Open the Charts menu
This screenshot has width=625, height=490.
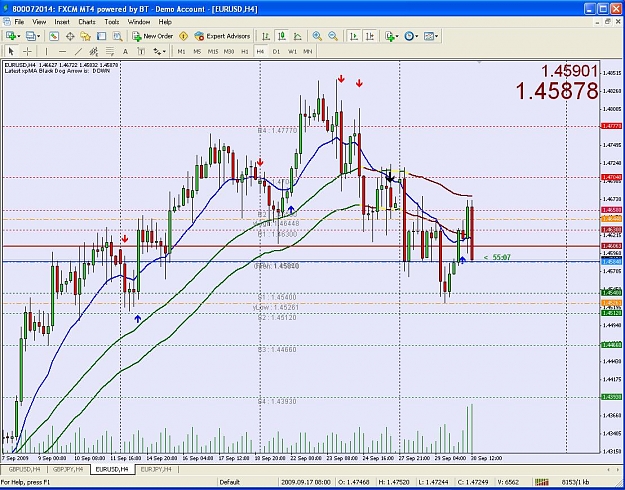click(x=87, y=22)
